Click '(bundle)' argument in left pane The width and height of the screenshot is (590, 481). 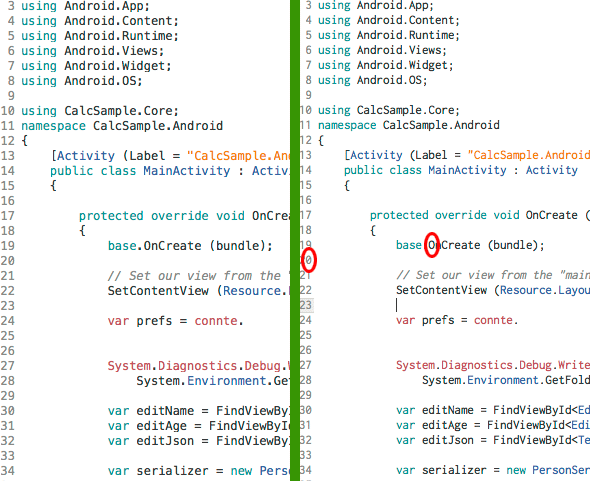click(237, 246)
